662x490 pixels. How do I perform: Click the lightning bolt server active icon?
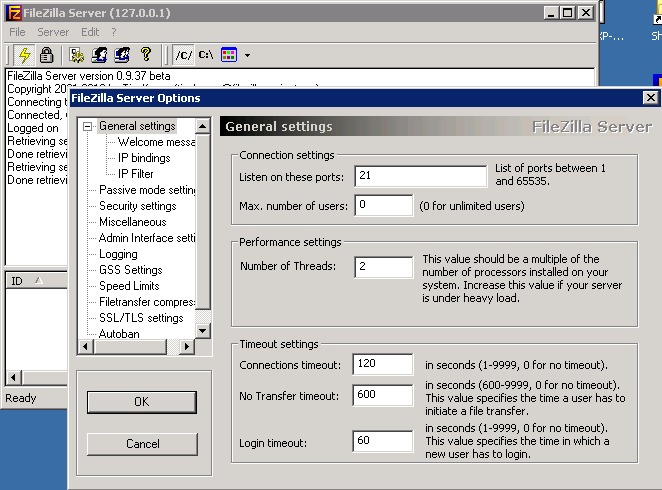(x=25, y=55)
